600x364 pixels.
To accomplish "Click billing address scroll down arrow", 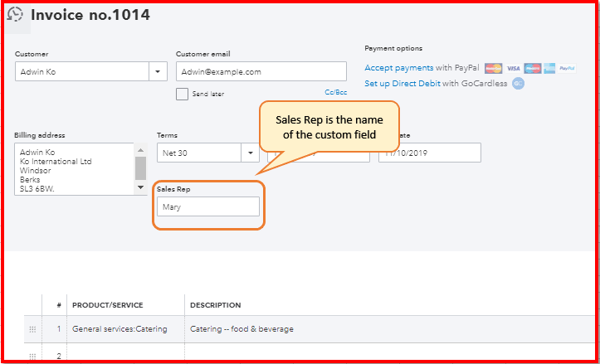I will coord(141,187).
